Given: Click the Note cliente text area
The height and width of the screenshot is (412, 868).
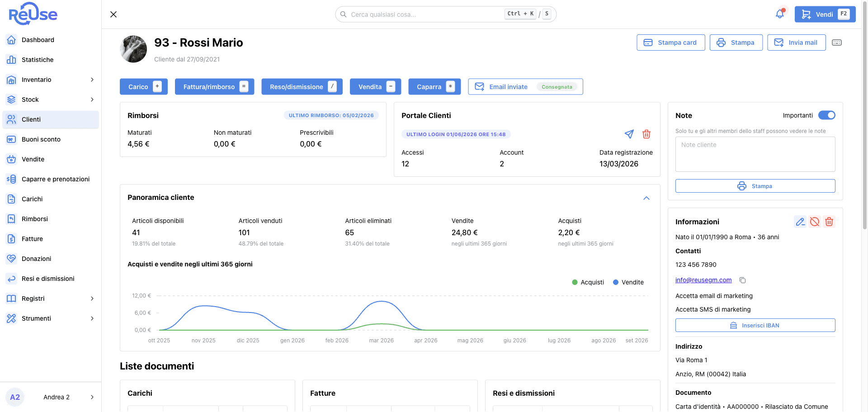Looking at the screenshot, I should pyautogui.click(x=755, y=154).
